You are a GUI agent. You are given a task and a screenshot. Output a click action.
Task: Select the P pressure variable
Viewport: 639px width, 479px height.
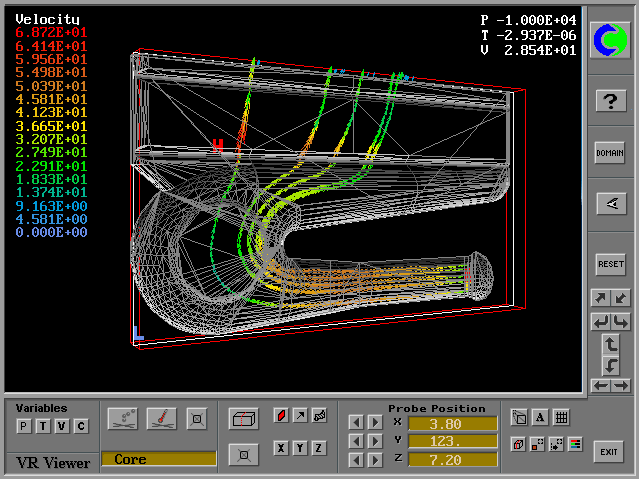(24, 427)
